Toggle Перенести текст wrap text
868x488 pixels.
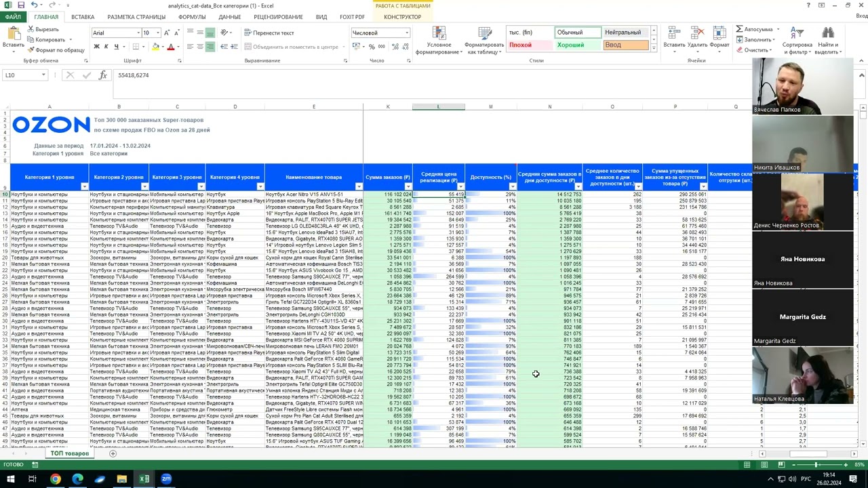pyautogui.click(x=269, y=33)
